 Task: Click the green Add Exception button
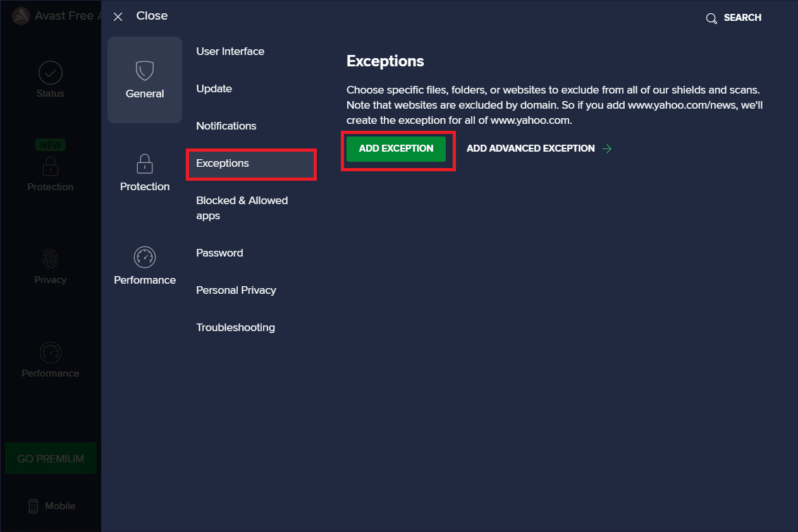(396, 148)
